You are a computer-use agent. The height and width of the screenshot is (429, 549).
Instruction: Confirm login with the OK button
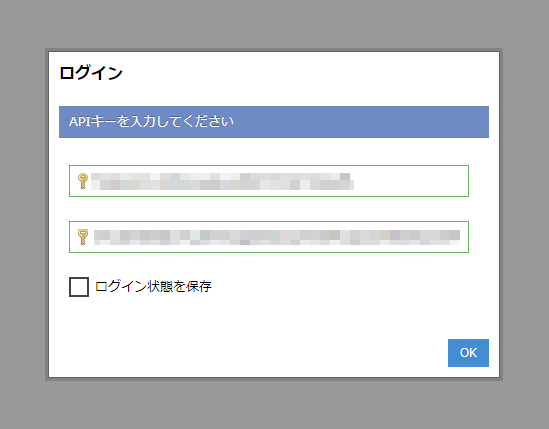468,353
